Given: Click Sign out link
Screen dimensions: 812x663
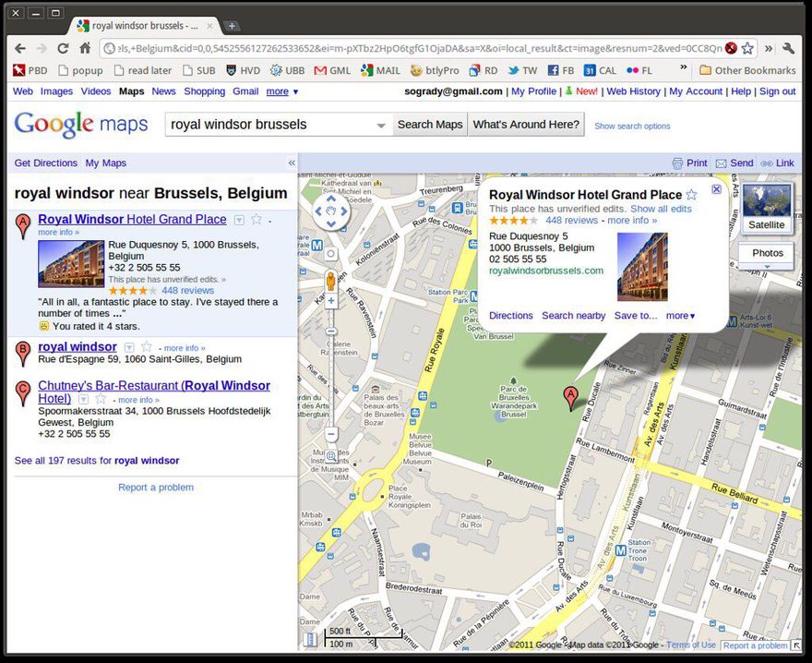Looking at the screenshot, I should [x=777, y=91].
